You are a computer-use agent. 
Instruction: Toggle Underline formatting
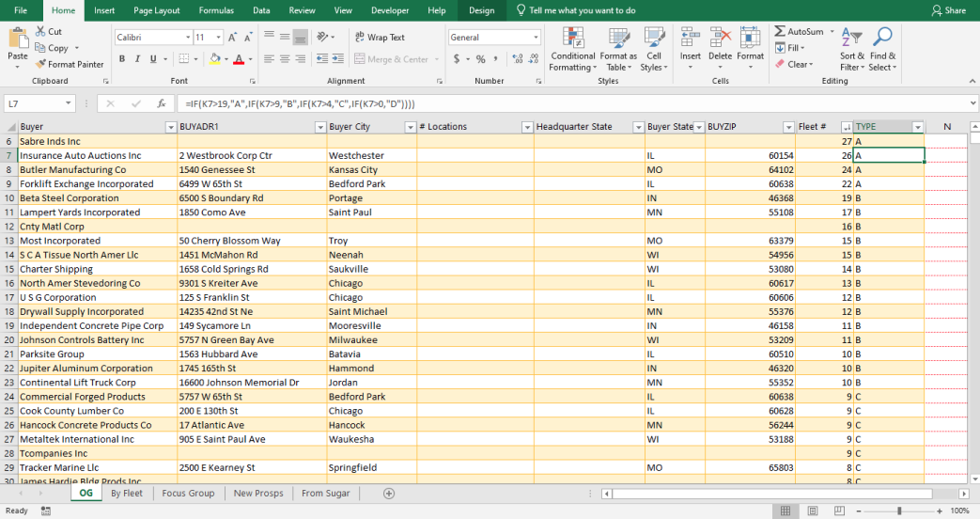[153, 59]
